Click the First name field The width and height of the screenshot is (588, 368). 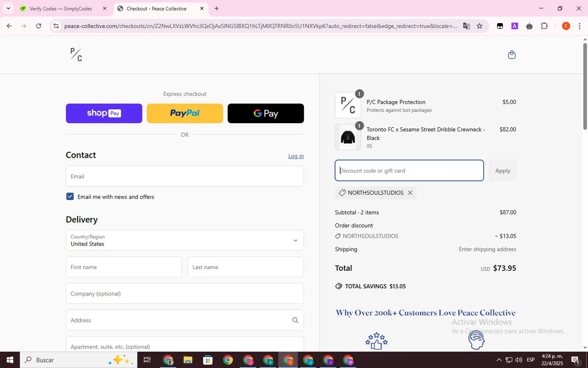coord(123,267)
